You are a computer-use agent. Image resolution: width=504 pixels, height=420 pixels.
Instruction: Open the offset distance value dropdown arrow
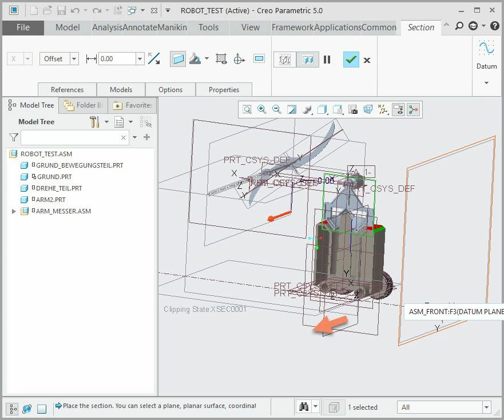[140, 59]
